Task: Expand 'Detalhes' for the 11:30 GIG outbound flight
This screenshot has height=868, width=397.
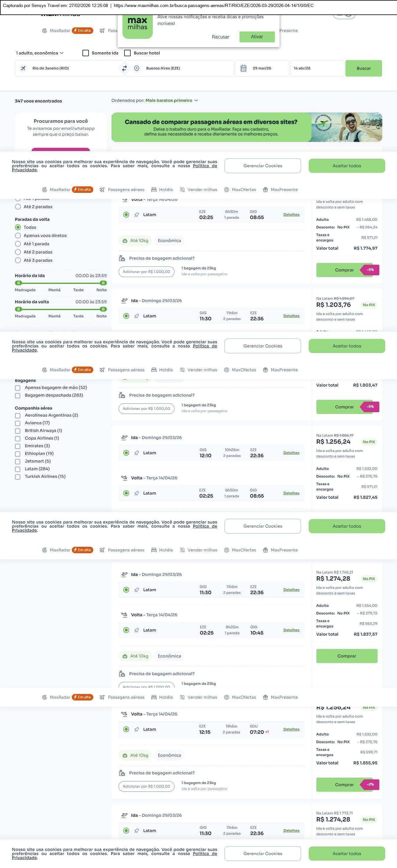Action: point(291,316)
